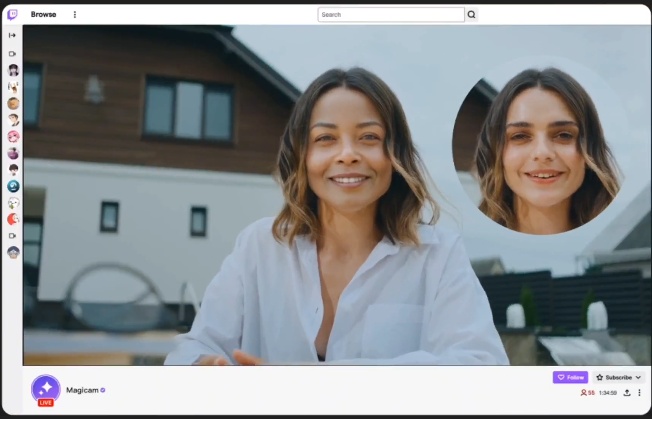
Task: Open the red-orange avatar channel in sidebar
Action: (x=13, y=219)
